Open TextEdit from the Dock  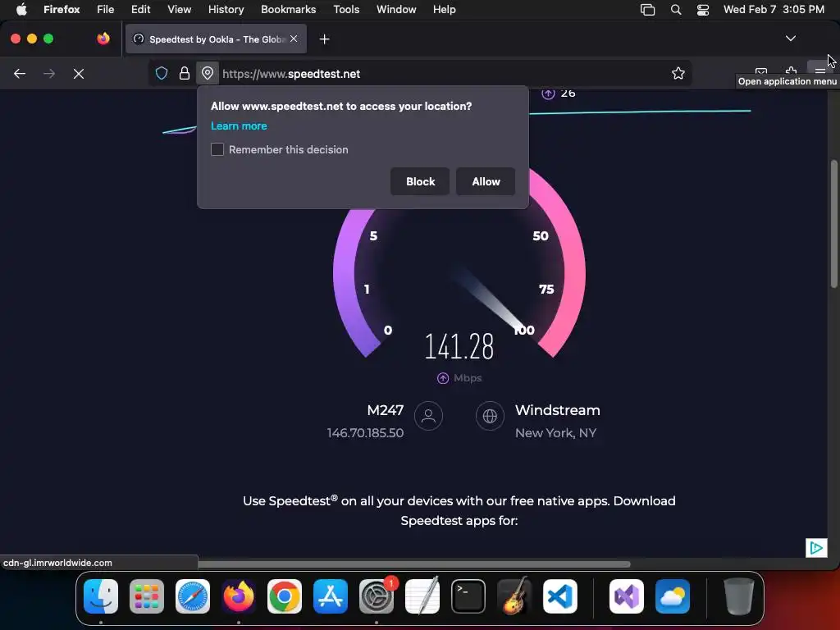click(x=422, y=596)
